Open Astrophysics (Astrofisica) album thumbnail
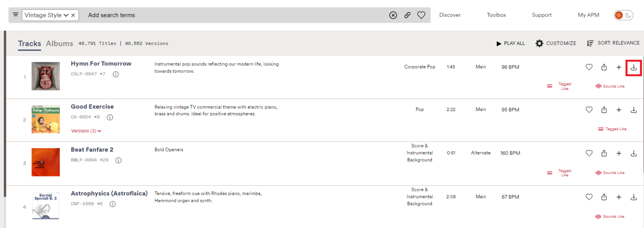Viewport: 644px width, 228px height. click(x=46, y=206)
